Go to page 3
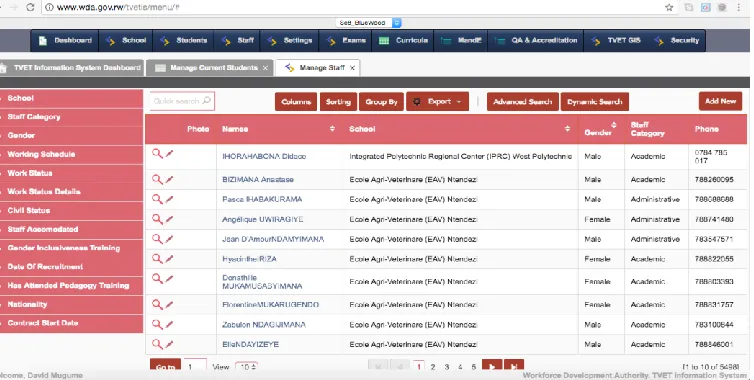This screenshot has width=754, height=380. 447,367
